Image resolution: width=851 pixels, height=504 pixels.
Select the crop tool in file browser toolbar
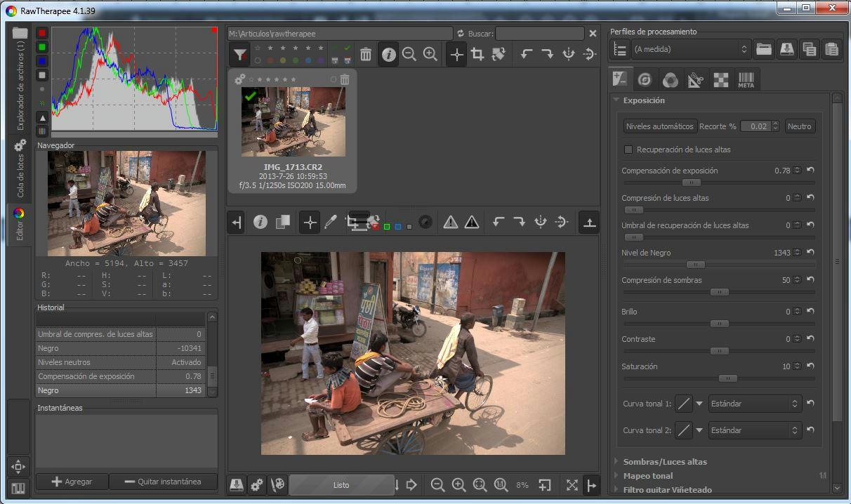click(x=477, y=55)
